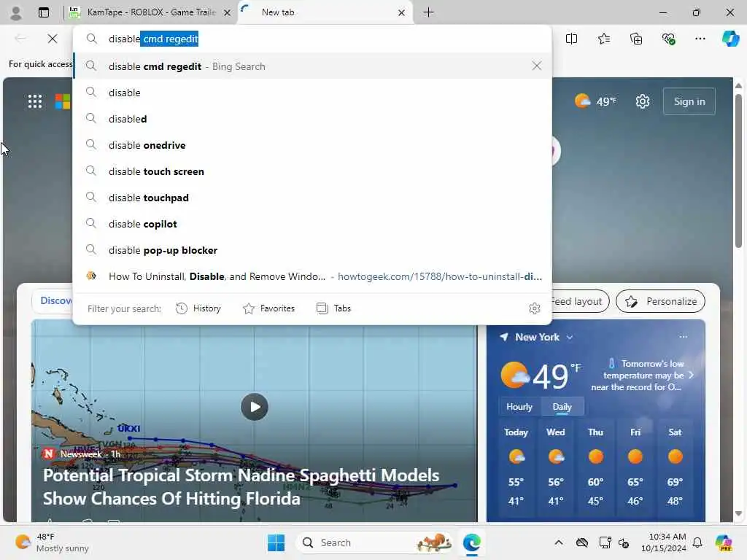Filter search by Tabs
Image resolution: width=747 pixels, height=560 pixels.
pos(333,308)
